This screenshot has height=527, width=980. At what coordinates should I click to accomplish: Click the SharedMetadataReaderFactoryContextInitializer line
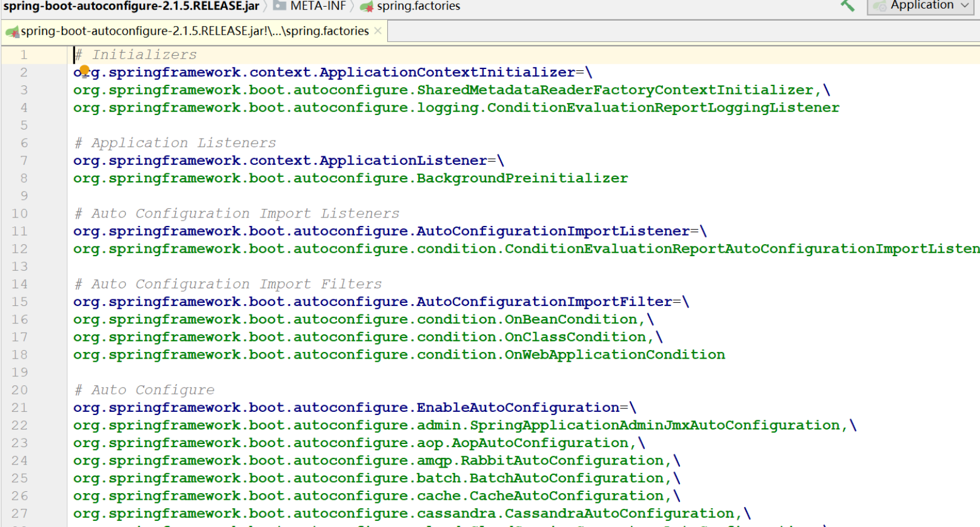[452, 90]
